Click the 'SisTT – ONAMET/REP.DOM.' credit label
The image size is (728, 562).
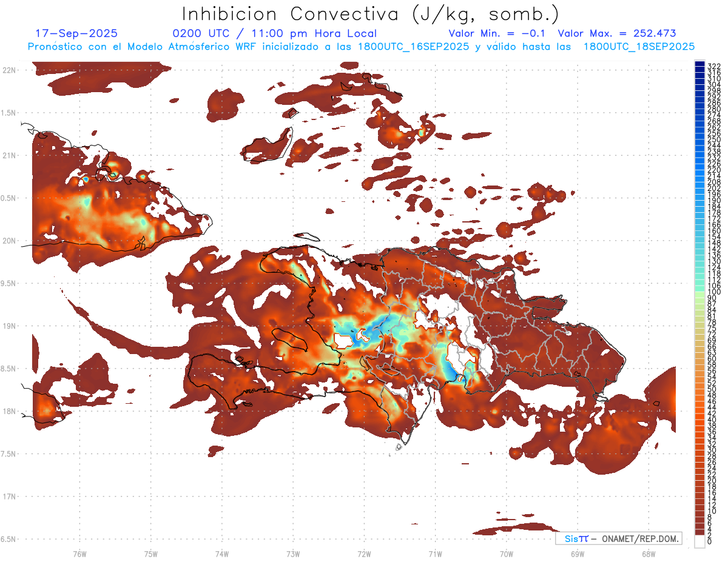[619, 538]
